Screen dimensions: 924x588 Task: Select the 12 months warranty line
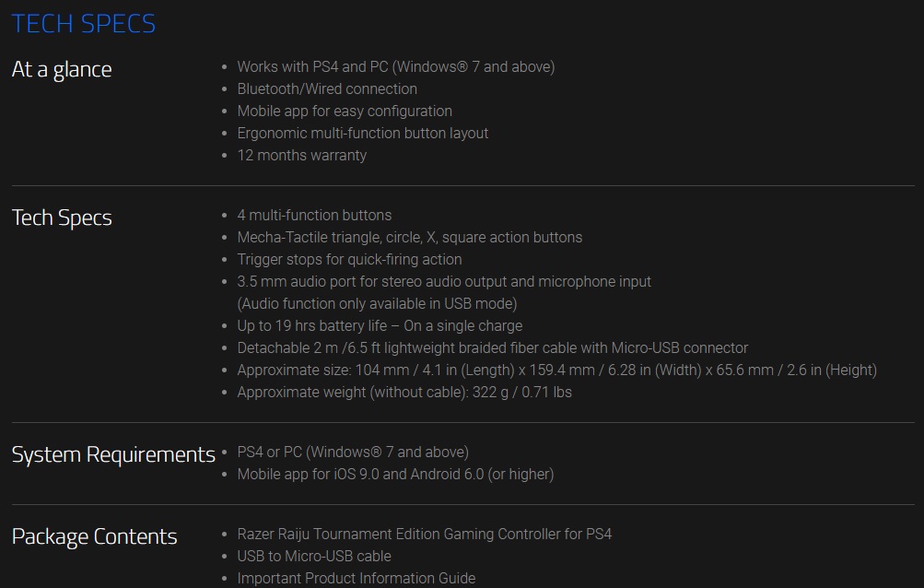tap(301, 156)
